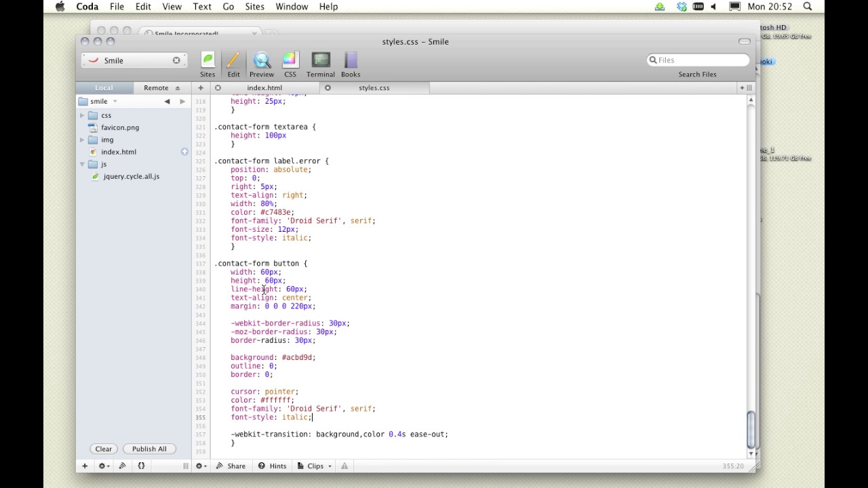Open the Text menu

202,7
